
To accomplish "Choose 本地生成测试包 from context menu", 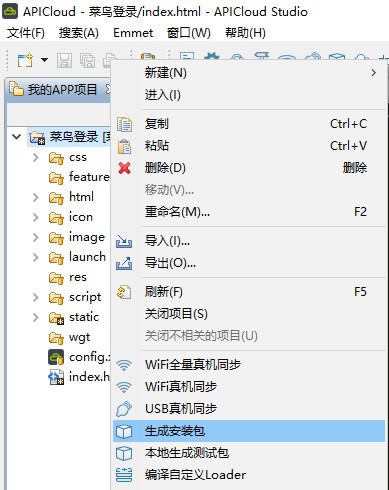I will pos(249,453).
